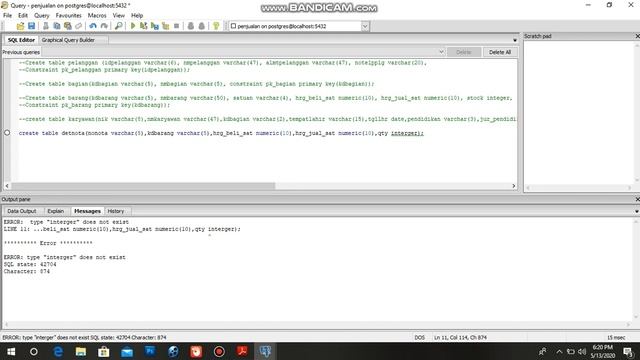This screenshot has height=360, width=640.
Task: Open the Mail app from the taskbar
Action: tap(127, 351)
